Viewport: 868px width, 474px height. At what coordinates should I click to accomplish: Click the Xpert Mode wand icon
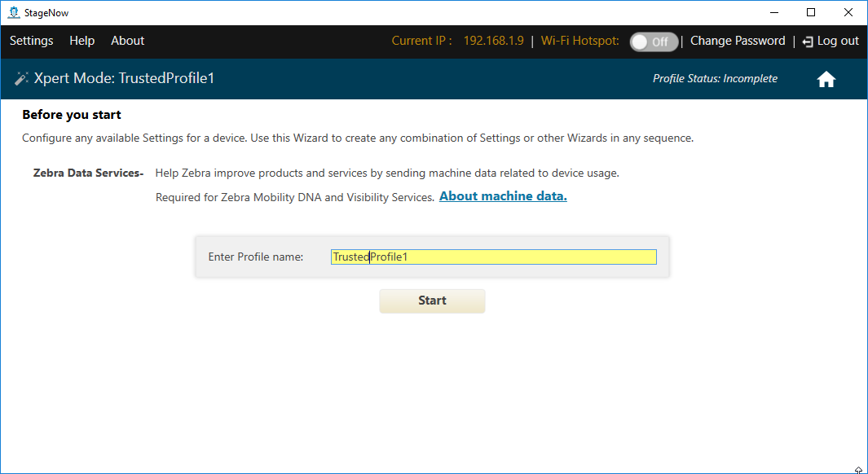(20, 79)
